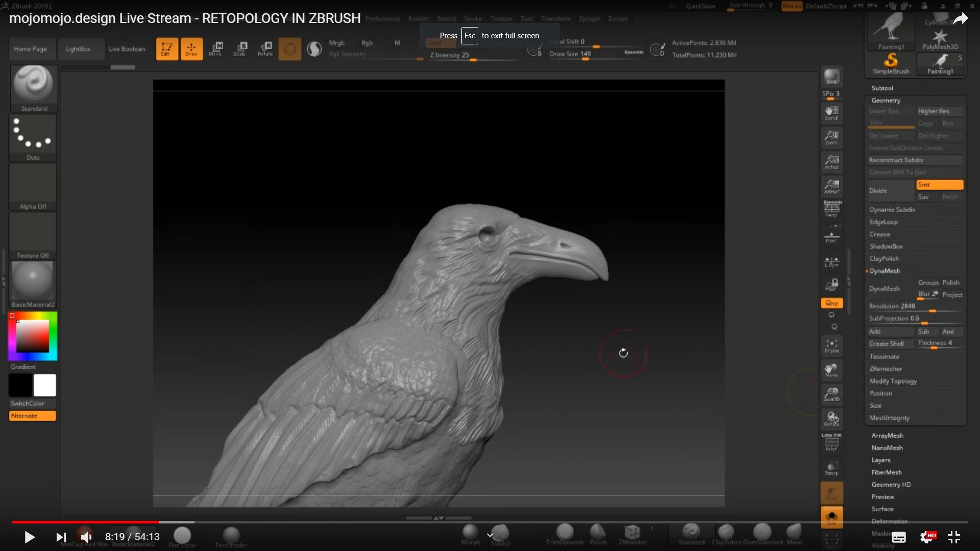The width and height of the screenshot is (980, 551).
Task: Expand the Subtool palette section
Action: (882, 88)
